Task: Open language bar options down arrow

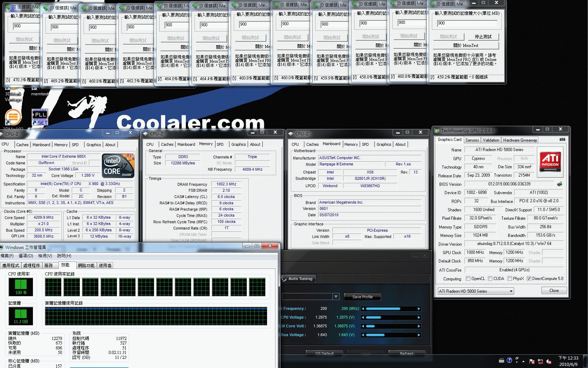Action: [x=517, y=362]
